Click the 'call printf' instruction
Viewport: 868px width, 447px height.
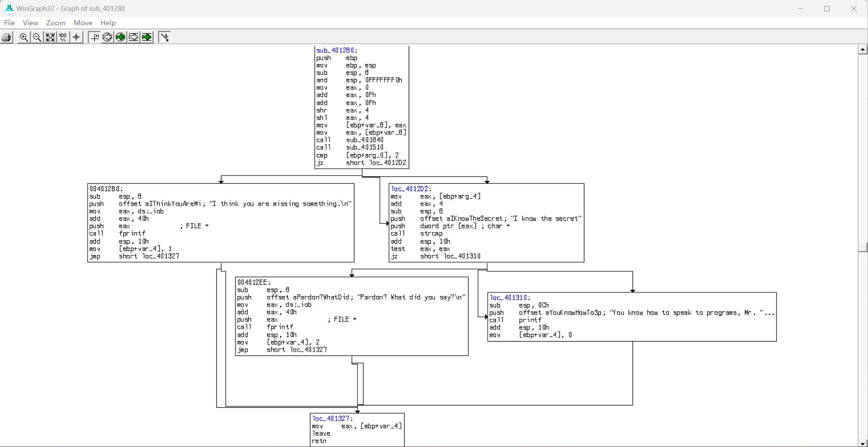pyautogui.click(x=515, y=320)
